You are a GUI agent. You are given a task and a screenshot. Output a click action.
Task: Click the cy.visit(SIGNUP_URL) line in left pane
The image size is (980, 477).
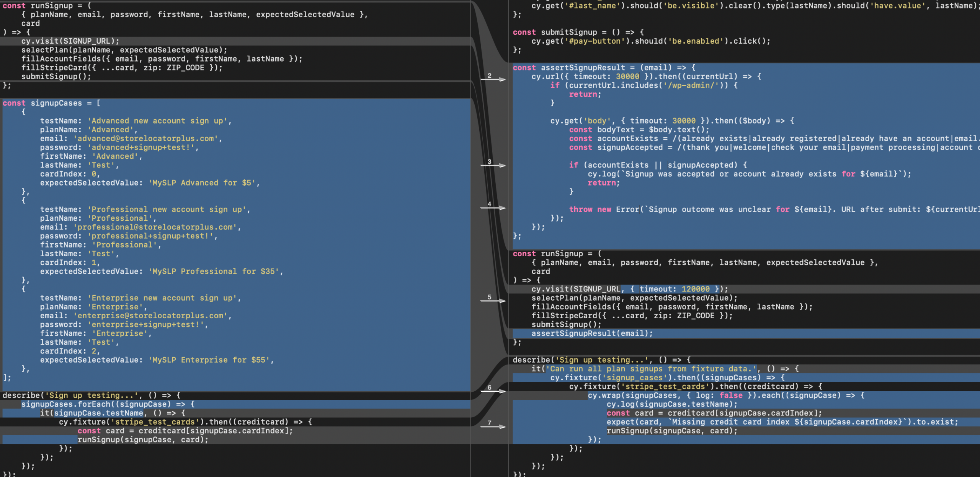pos(70,41)
